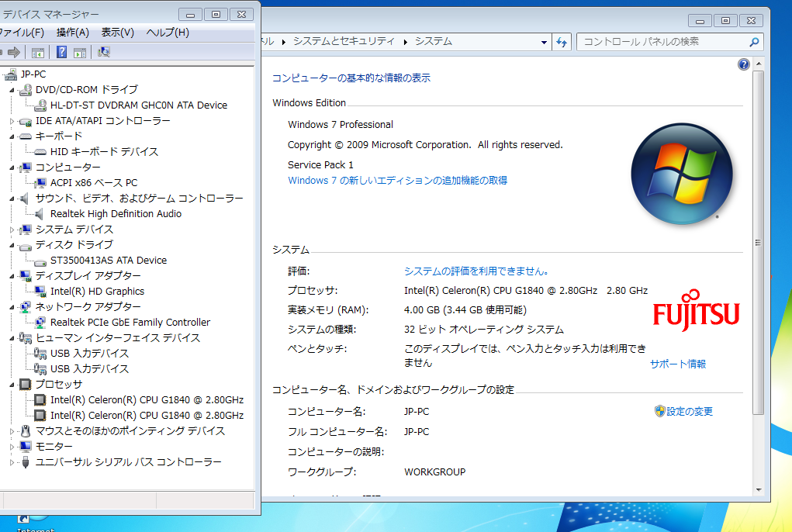Click the scroll-down arrow in System window
Viewport: 792px width, 532px height.
758,489
